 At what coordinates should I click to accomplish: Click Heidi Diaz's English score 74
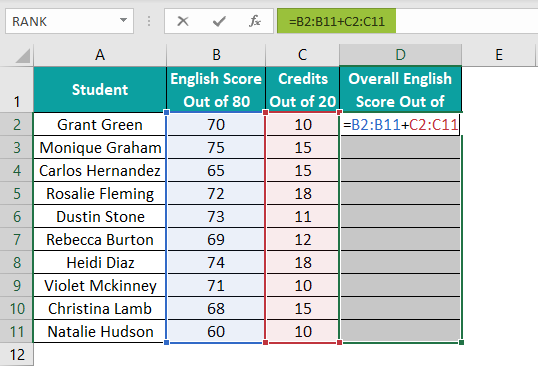pyautogui.click(x=216, y=262)
